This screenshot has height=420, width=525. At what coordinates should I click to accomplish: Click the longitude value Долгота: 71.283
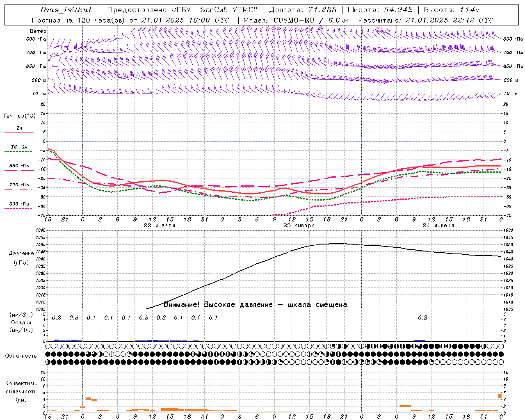[303, 10]
